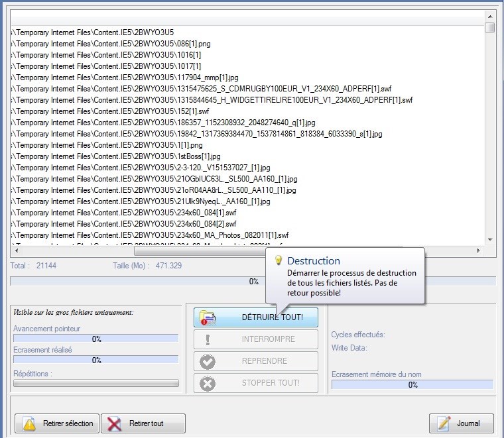Click the checkmark icon beside REPRENDRE
This screenshot has width=504, height=438.
208,361
